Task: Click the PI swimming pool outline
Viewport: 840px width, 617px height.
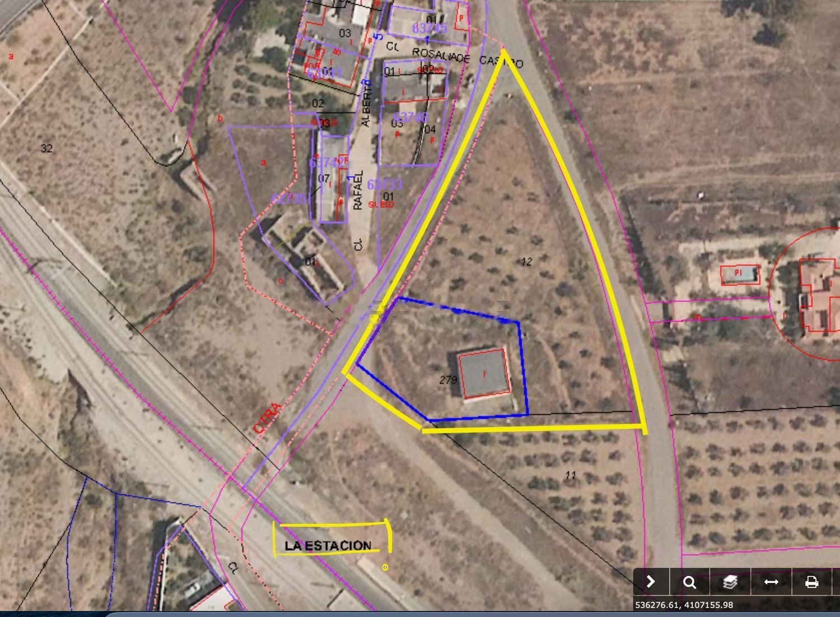Action: click(739, 274)
